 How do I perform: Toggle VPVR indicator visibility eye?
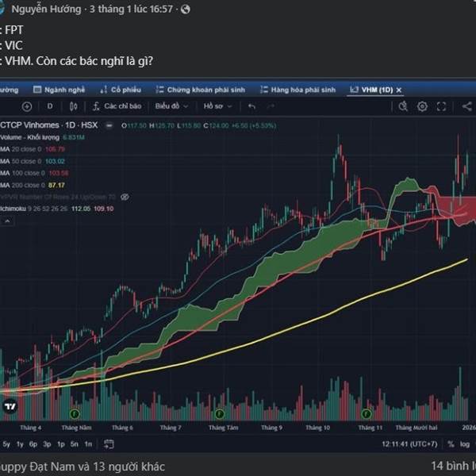[125, 197]
